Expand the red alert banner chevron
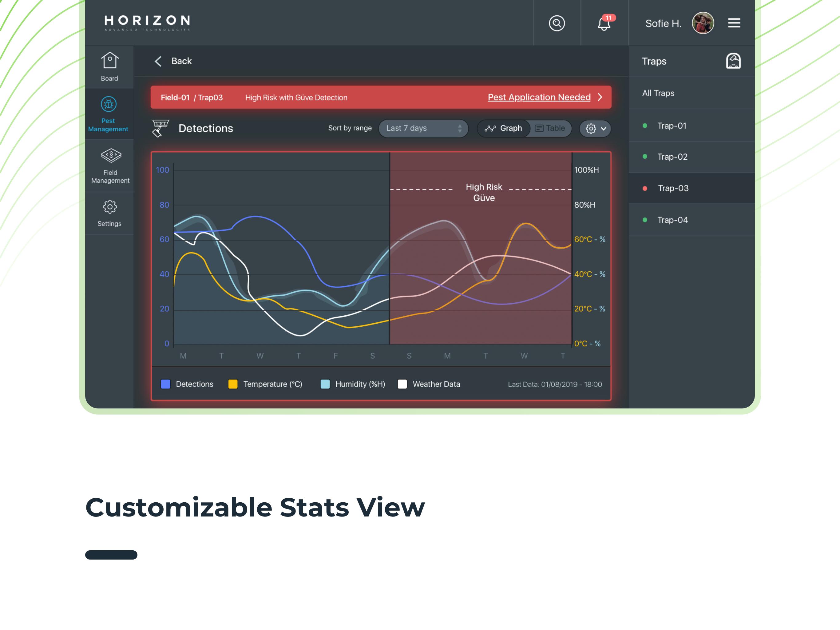Screen dimensions: 840x630 click(600, 97)
